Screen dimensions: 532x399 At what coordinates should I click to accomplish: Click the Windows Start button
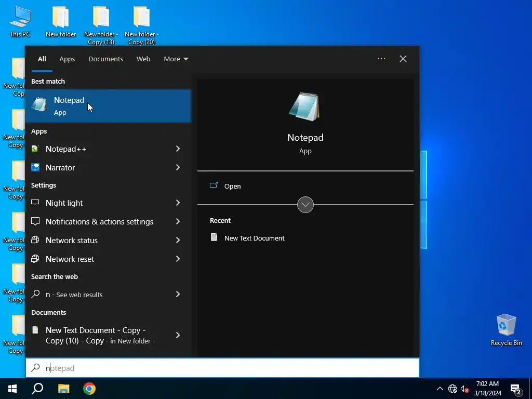point(12,389)
